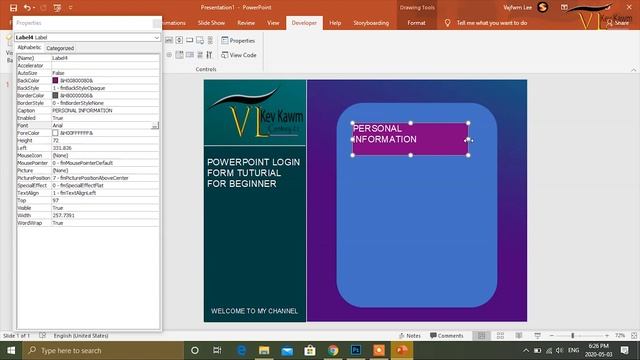Switch to the Categorized properties tab

(x=60, y=48)
